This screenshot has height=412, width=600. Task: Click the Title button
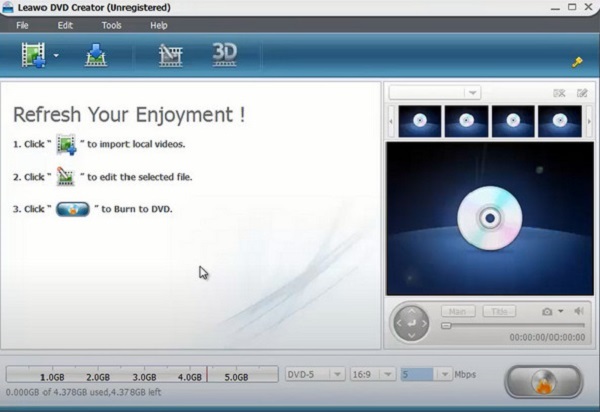point(499,311)
